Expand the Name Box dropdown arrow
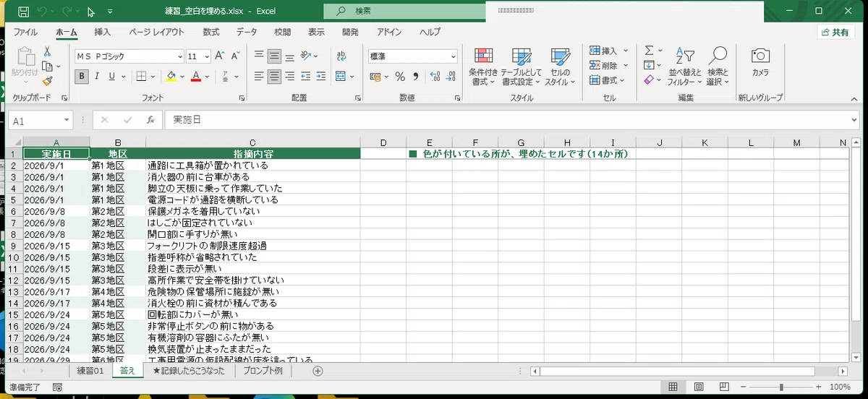The image size is (868, 399). coord(67,121)
